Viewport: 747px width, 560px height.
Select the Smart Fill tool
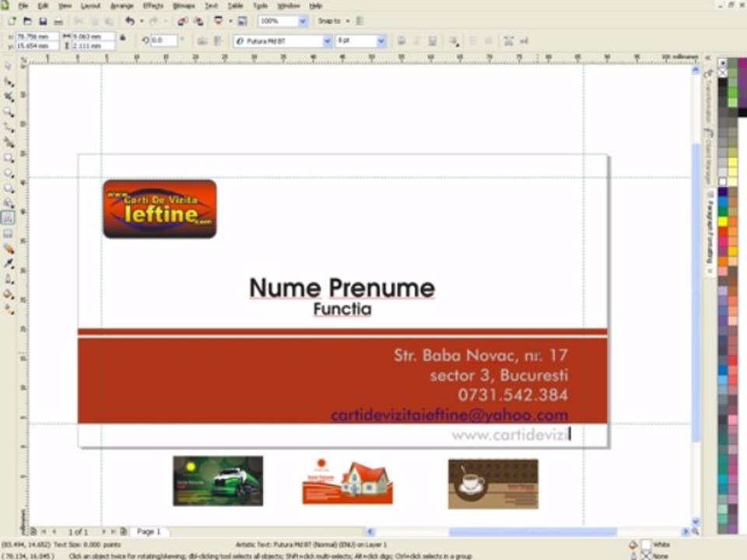(8, 142)
